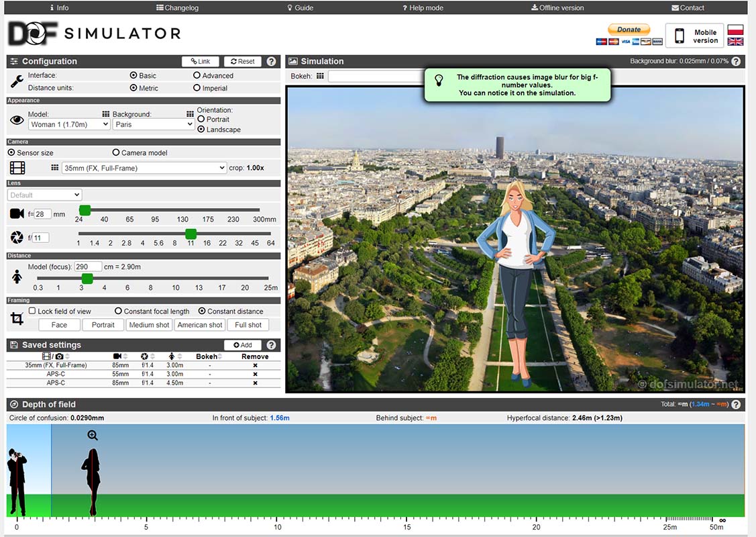Click the American shot framing button
Screen dimensions: 756x537
pyautogui.click(x=200, y=325)
